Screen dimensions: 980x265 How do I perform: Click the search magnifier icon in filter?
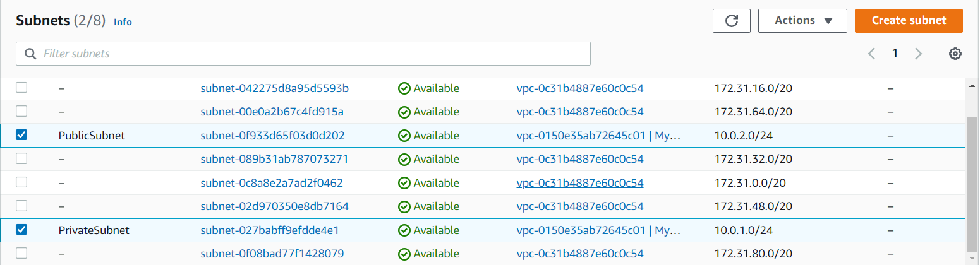[30, 54]
